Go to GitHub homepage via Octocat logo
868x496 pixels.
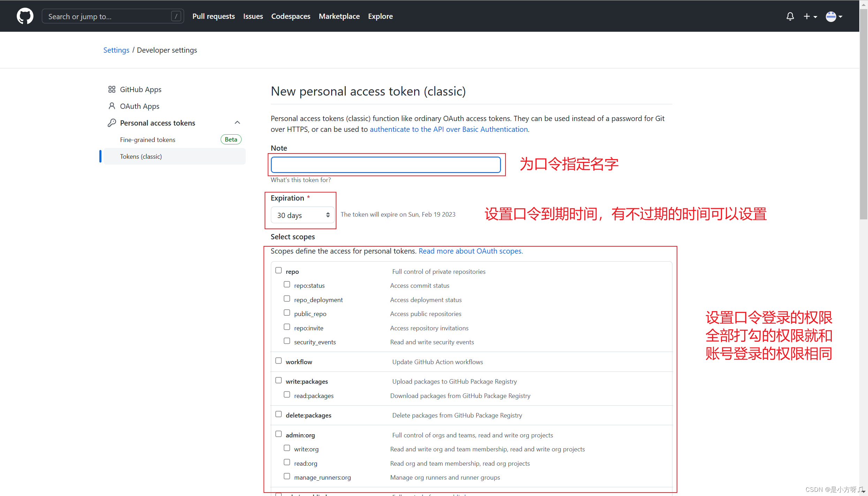pos(25,16)
